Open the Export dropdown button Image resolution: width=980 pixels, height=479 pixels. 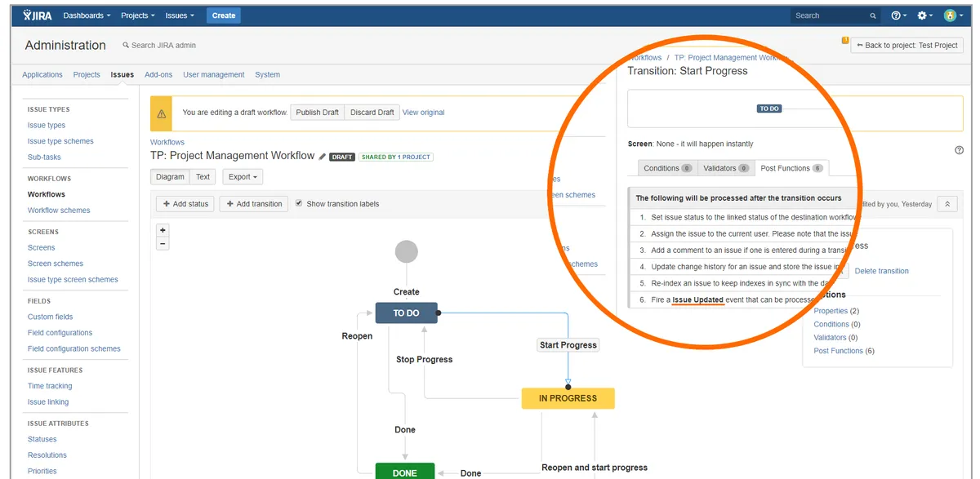tap(243, 176)
